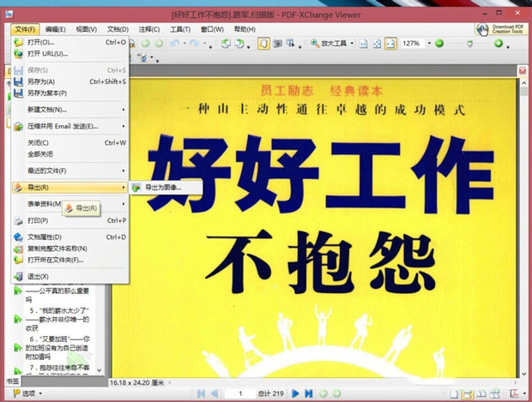Viewport: 532px width, 402px height.
Task: Go to the previous page arrow
Action: click(215, 393)
